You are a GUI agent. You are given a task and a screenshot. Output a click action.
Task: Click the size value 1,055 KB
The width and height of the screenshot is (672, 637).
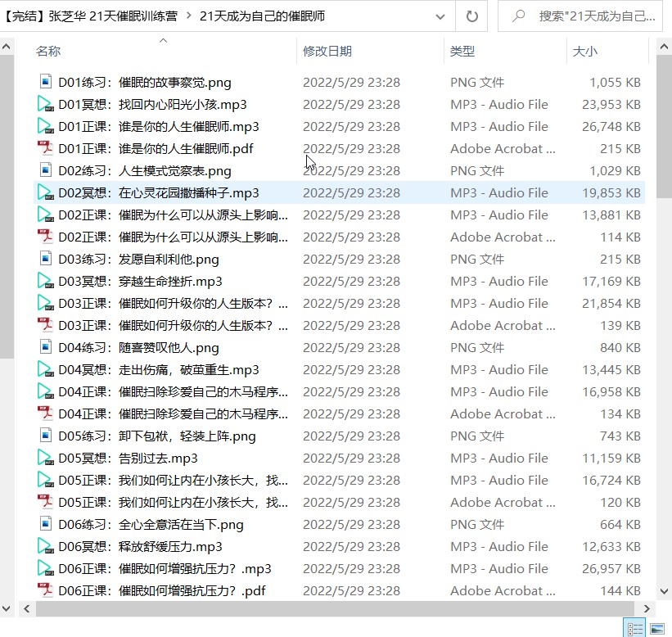coord(615,83)
